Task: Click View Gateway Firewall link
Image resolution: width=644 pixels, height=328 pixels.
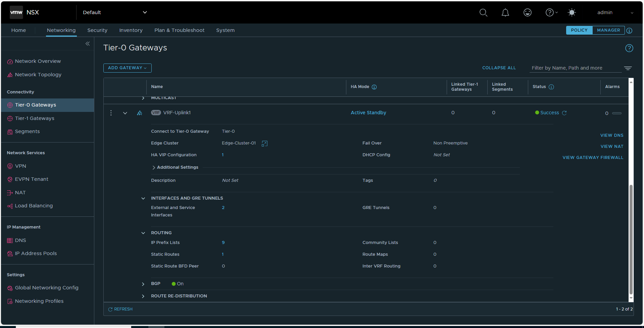Action: pyautogui.click(x=593, y=158)
